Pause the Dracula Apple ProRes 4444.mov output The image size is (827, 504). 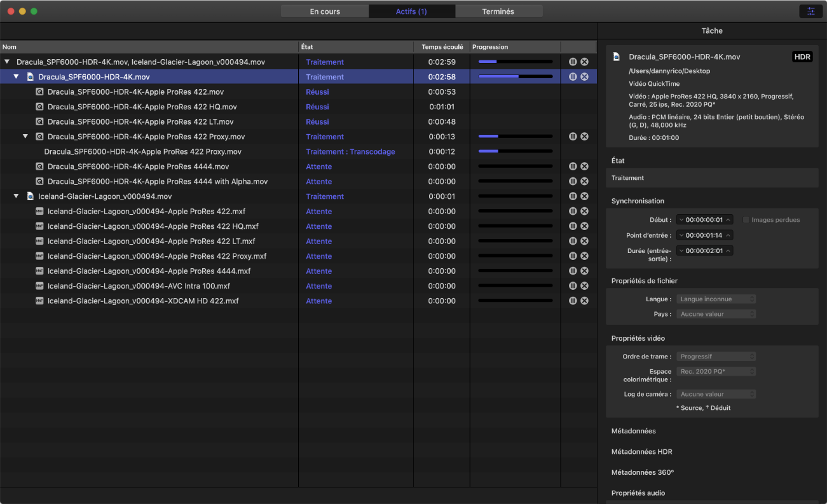(x=573, y=167)
